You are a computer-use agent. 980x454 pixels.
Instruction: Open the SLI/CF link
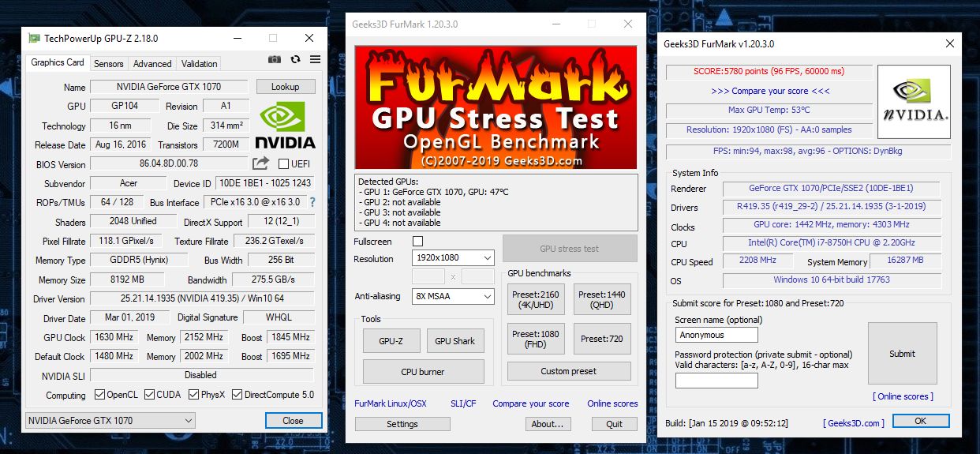(x=463, y=403)
